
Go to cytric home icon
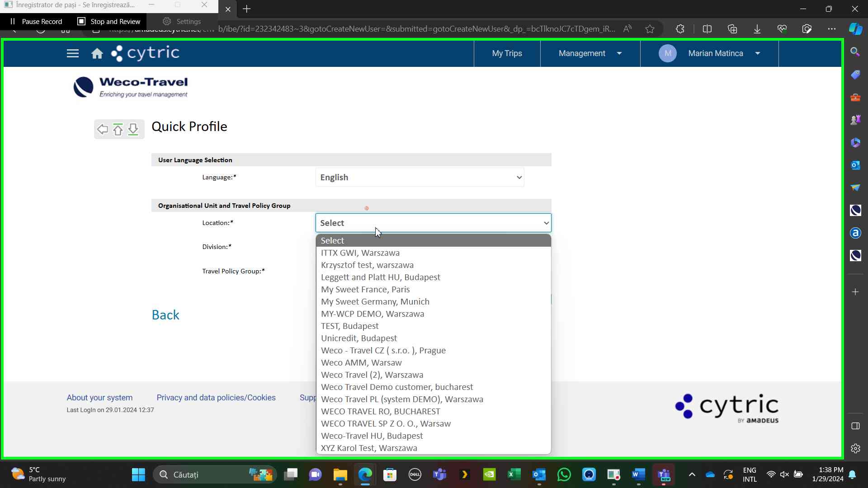(x=97, y=54)
